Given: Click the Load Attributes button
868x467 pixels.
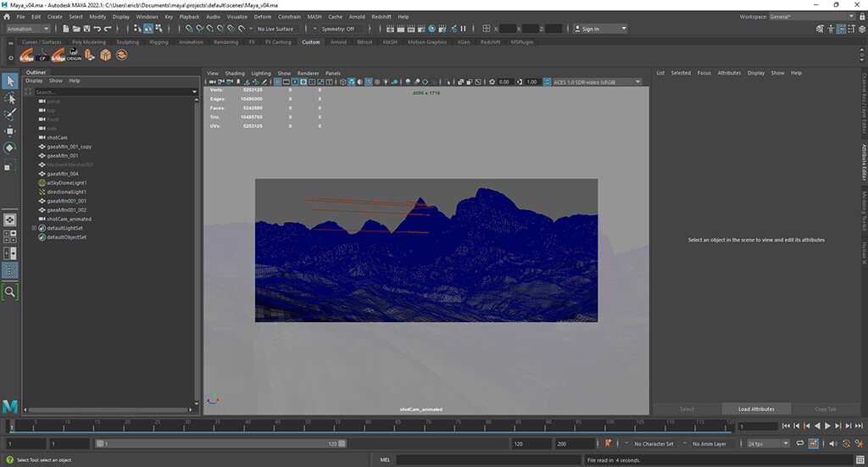Looking at the screenshot, I should [755, 409].
